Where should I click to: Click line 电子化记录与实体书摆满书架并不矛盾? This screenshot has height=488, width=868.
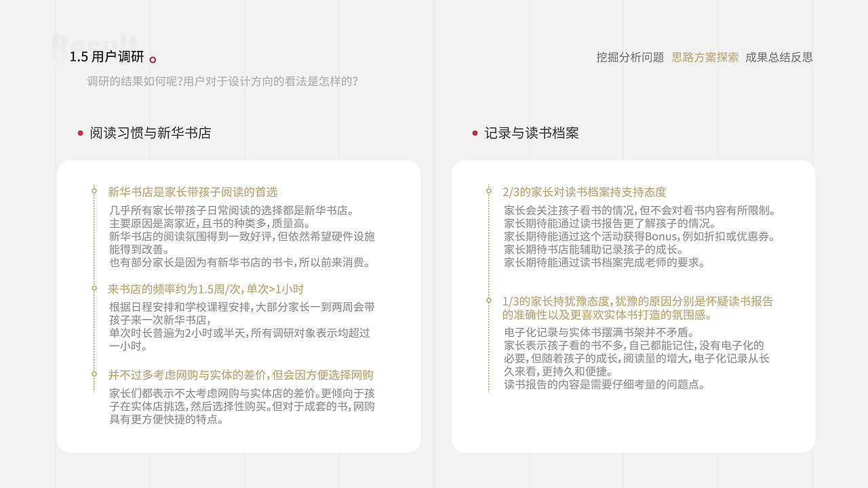(599, 333)
